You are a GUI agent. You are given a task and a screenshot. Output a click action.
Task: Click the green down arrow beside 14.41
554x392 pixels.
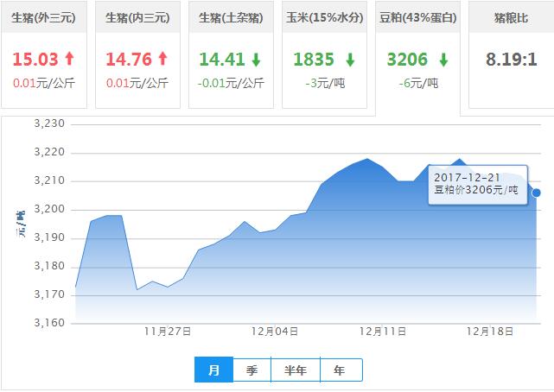point(256,60)
